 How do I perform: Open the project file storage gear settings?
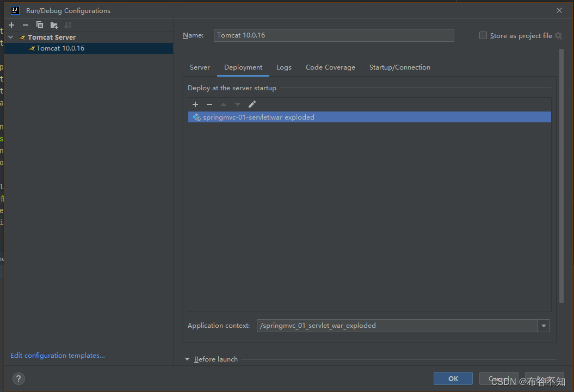(x=558, y=35)
